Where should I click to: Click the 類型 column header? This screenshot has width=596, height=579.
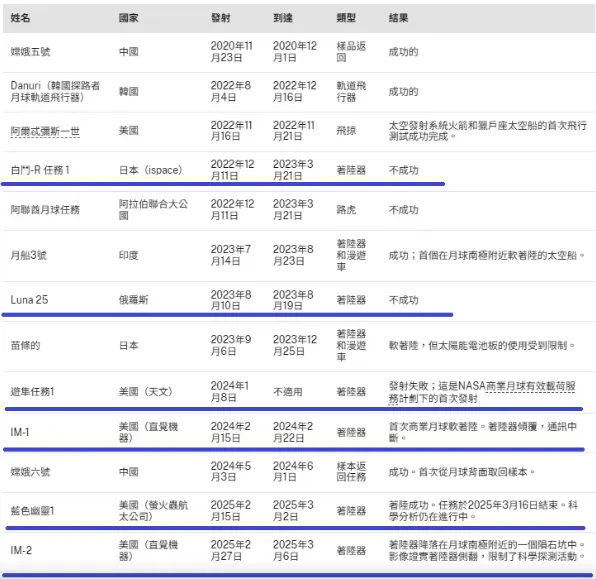pos(346,18)
